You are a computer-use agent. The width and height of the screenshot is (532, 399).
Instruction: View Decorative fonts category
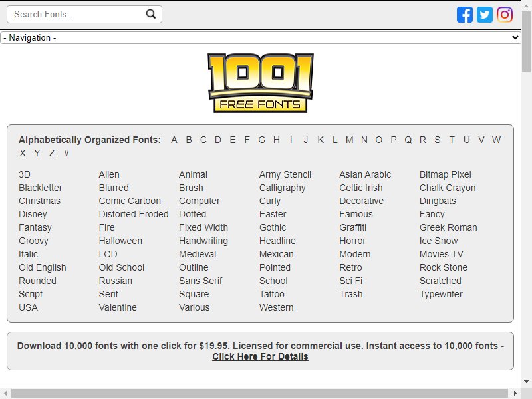point(361,201)
